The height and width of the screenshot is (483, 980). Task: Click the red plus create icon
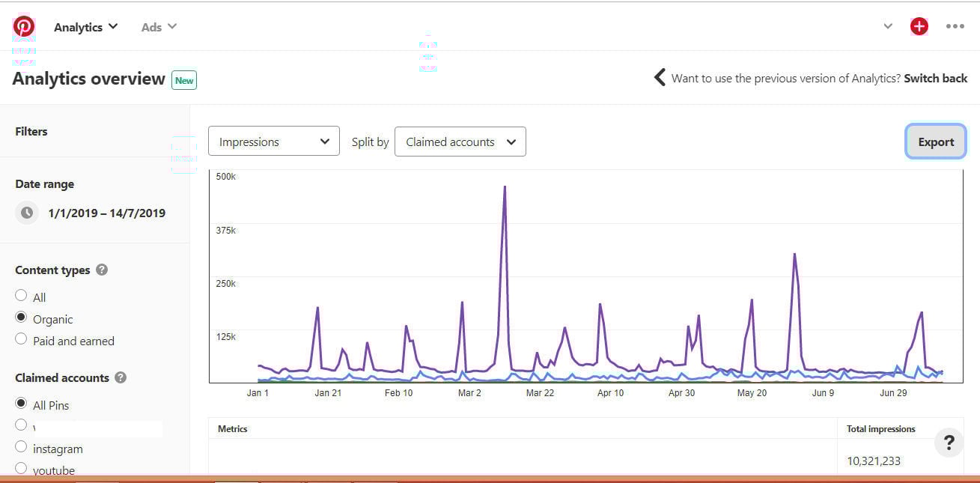coord(919,27)
